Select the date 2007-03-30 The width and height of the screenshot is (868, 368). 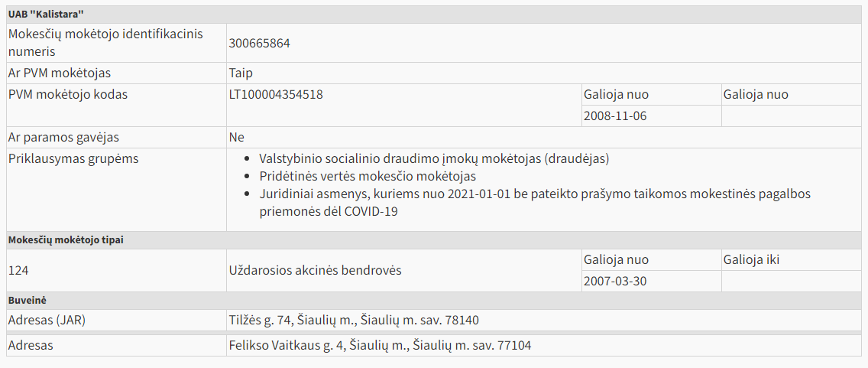coord(615,282)
